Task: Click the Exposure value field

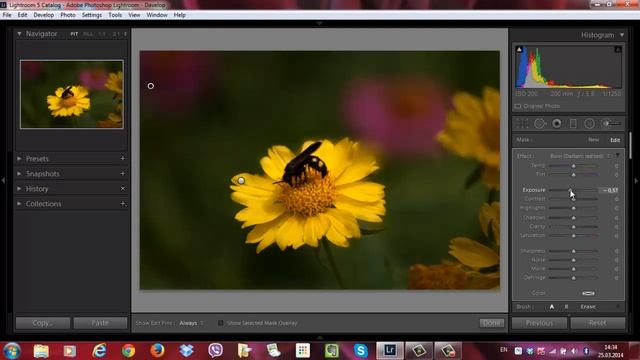Action: [x=610, y=190]
